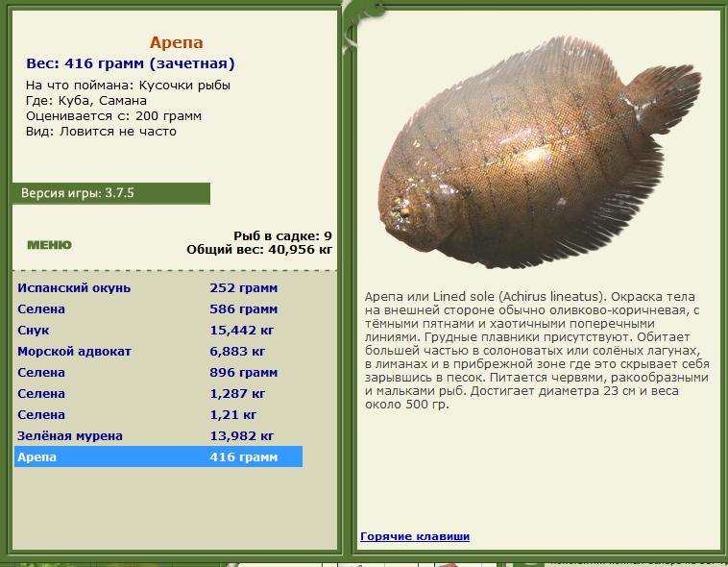728x567 pixels.
Task: Select the Морской адвокат entry
Action: 158,352
